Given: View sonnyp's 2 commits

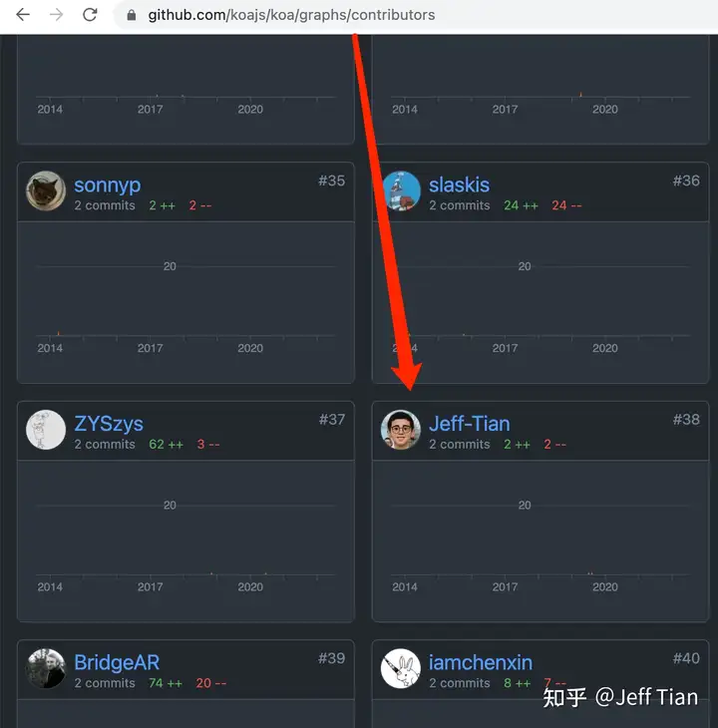Looking at the screenshot, I should 105,205.
